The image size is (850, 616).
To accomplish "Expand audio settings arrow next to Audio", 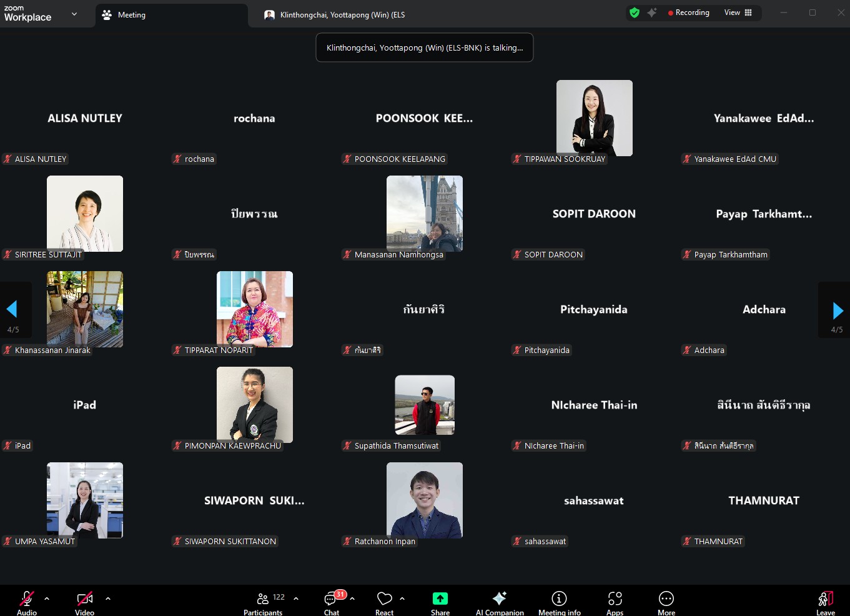I will 47,599.
